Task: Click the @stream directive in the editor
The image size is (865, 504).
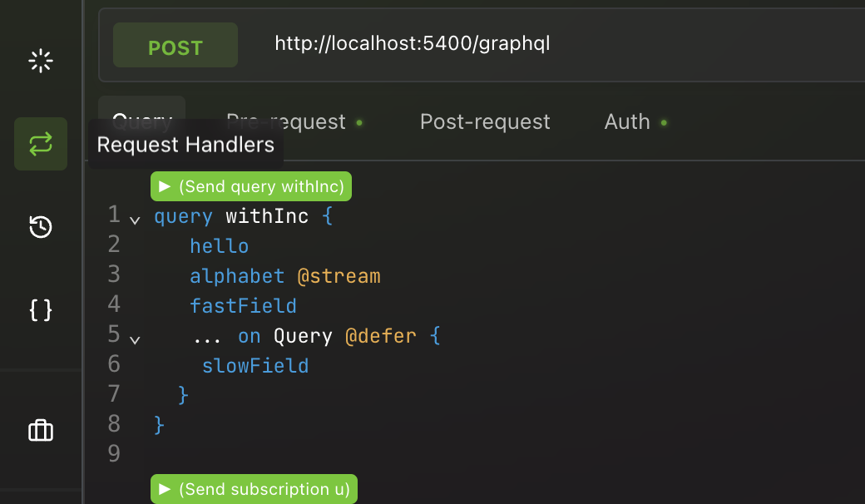Action: point(339,276)
